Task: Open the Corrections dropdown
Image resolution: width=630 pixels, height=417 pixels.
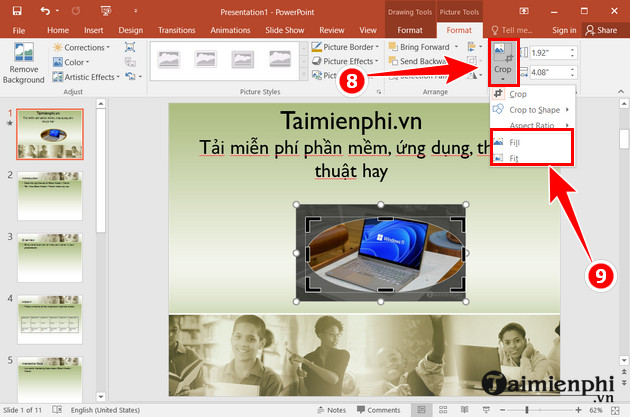Action: click(x=82, y=47)
